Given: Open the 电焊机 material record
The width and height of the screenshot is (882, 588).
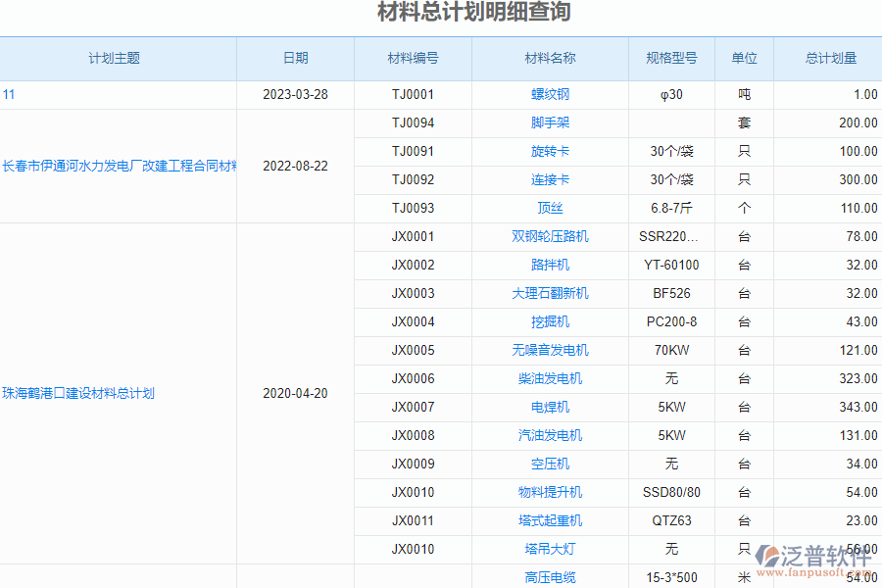Looking at the screenshot, I should tap(551, 407).
